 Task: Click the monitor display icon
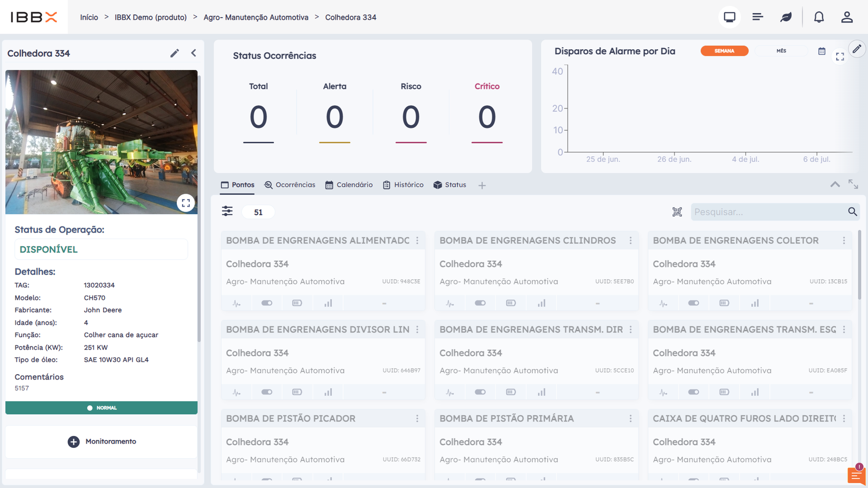pos(730,17)
